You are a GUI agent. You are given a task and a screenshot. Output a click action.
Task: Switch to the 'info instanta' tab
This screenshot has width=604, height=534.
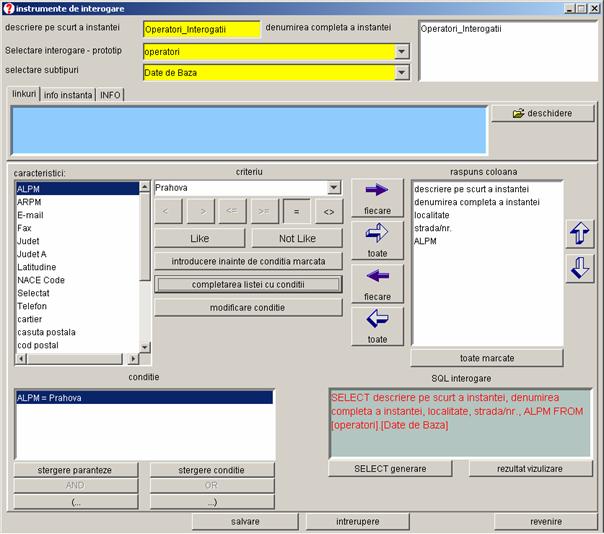[x=68, y=94]
